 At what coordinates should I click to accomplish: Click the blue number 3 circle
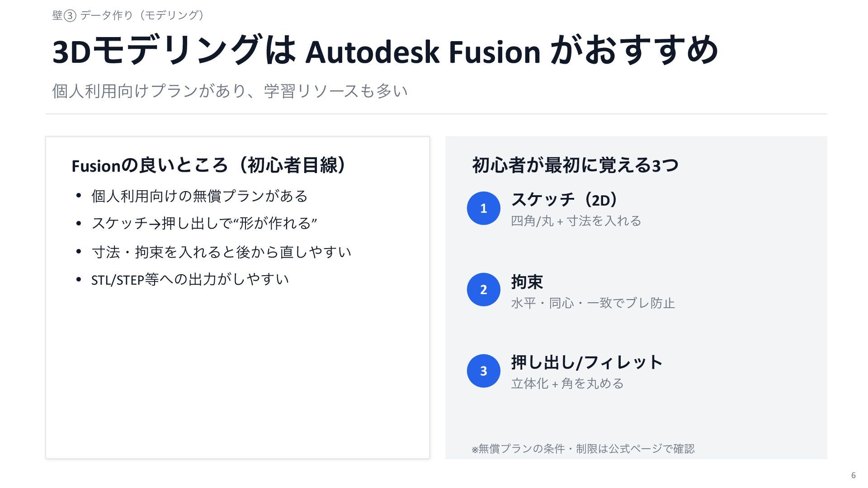[x=483, y=371]
